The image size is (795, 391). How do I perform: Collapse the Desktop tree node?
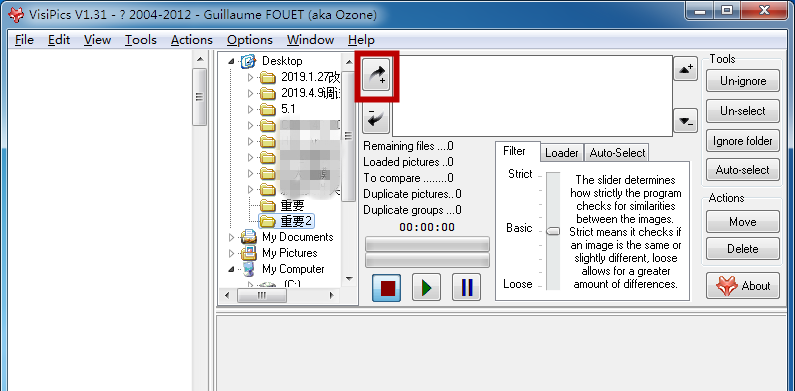click(x=232, y=61)
